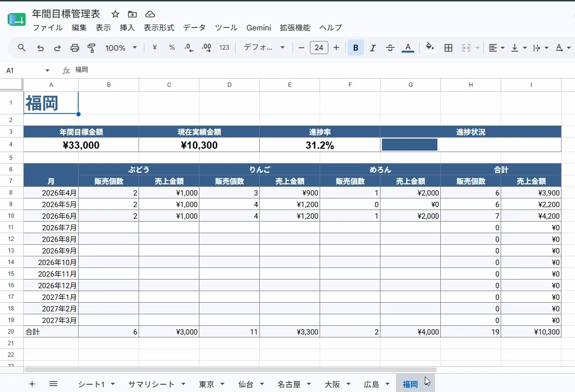
Task: Toggle italic formatting
Action: [x=373, y=48]
